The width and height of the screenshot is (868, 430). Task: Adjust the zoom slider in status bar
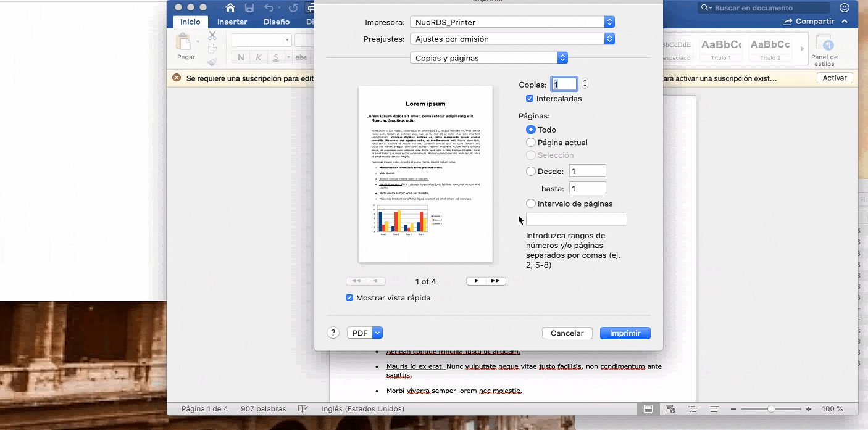pos(770,408)
